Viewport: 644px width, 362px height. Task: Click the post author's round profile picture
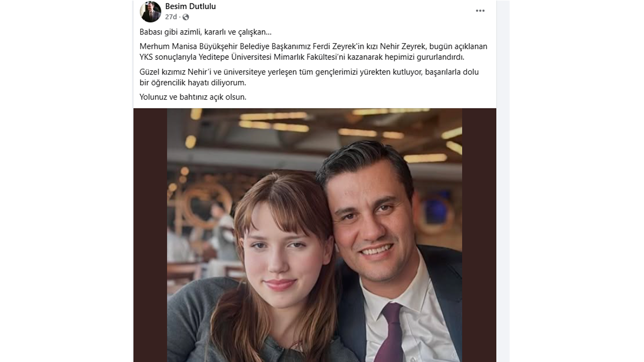click(150, 12)
